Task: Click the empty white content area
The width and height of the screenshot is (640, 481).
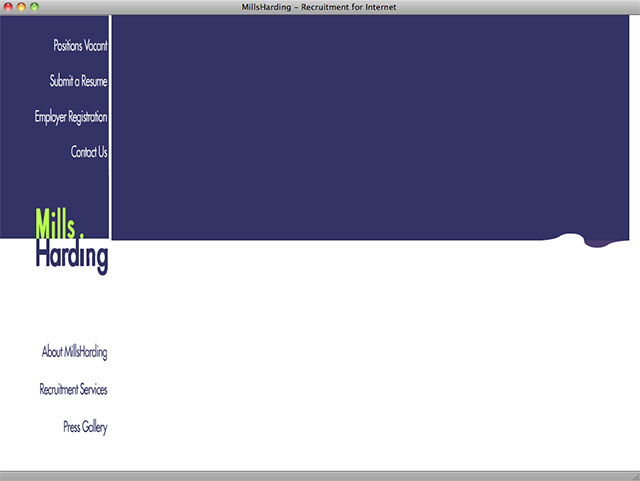Action: (370, 360)
